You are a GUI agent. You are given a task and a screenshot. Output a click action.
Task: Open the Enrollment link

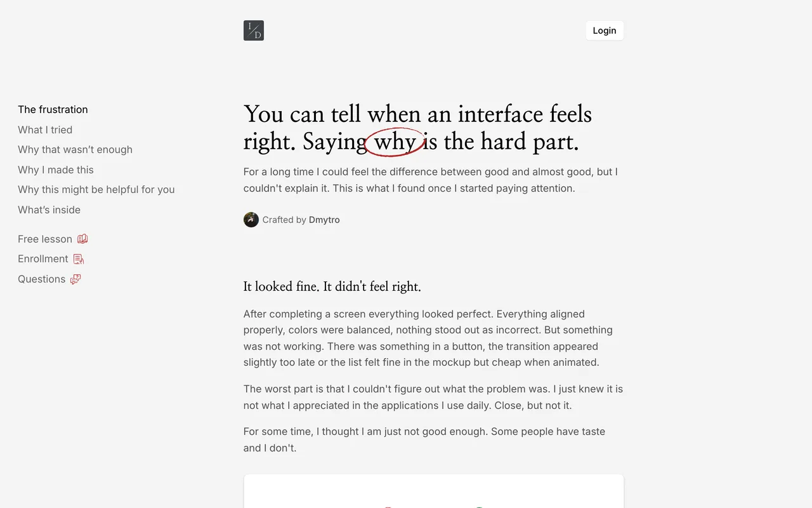pyautogui.click(x=43, y=258)
